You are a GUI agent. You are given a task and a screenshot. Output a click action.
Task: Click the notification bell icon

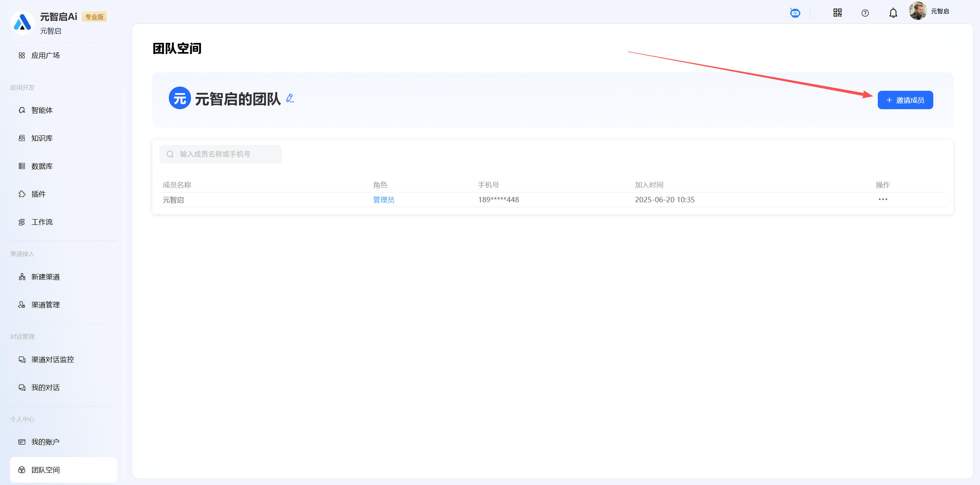pos(893,13)
